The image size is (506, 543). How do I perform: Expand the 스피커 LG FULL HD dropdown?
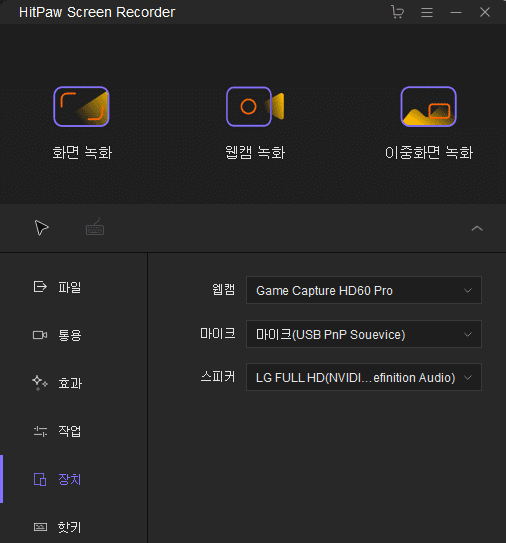pyautogui.click(x=364, y=377)
